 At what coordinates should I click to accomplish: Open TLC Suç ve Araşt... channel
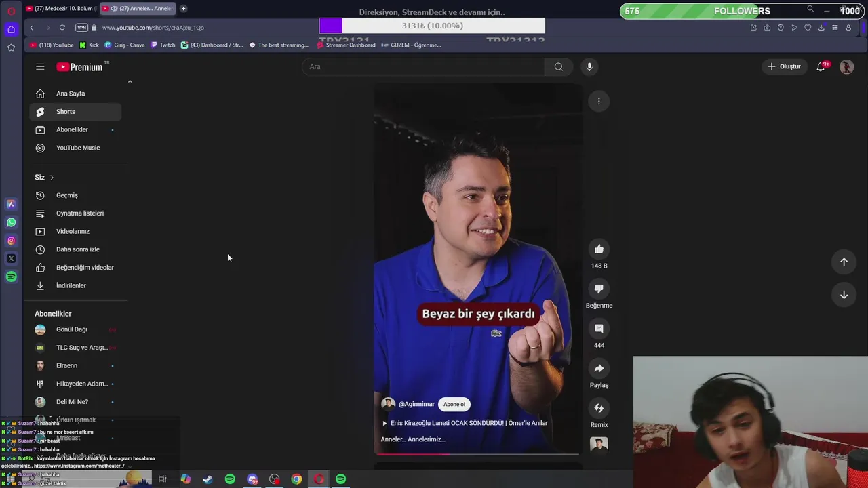(x=75, y=348)
